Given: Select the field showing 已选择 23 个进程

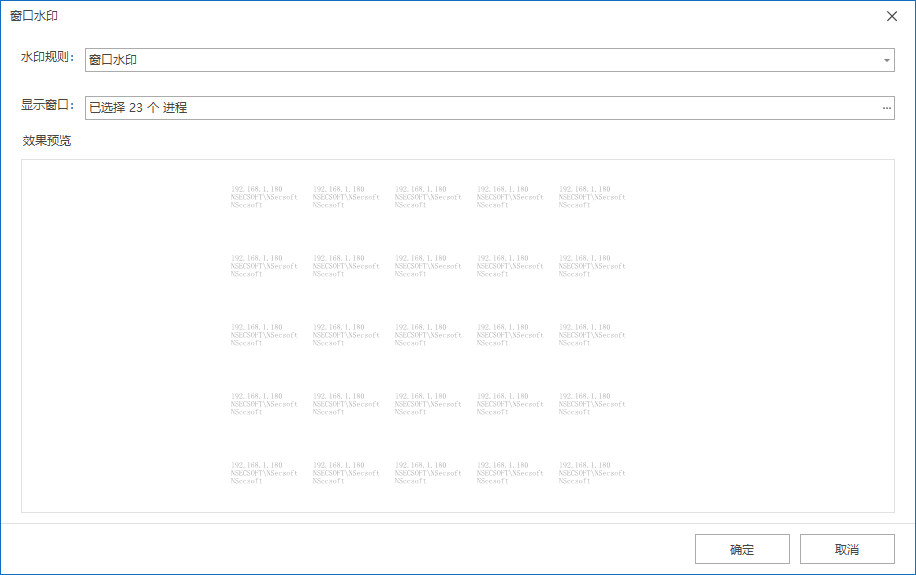Looking at the screenshot, I should click(490, 108).
